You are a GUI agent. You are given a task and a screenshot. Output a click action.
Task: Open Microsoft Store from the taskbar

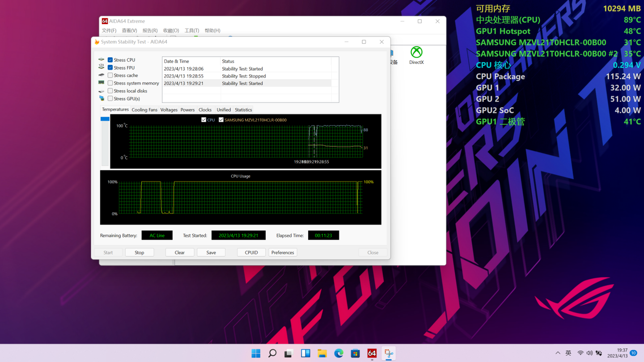point(355,354)
